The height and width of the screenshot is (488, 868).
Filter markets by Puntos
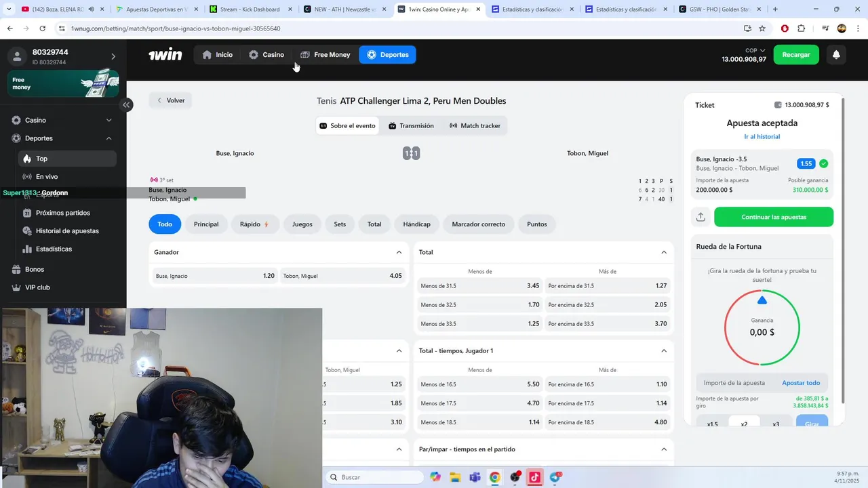(x=537, y=224)
